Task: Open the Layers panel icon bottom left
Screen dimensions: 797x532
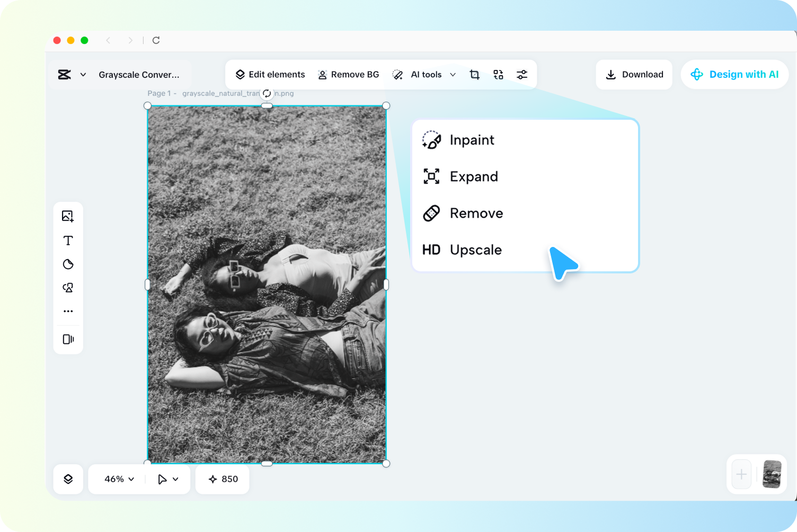Action: pyautogui.click(x=68, y=478)
